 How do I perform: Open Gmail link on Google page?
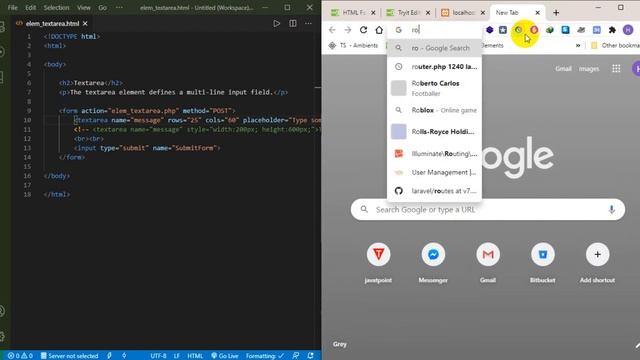point(563,69)
